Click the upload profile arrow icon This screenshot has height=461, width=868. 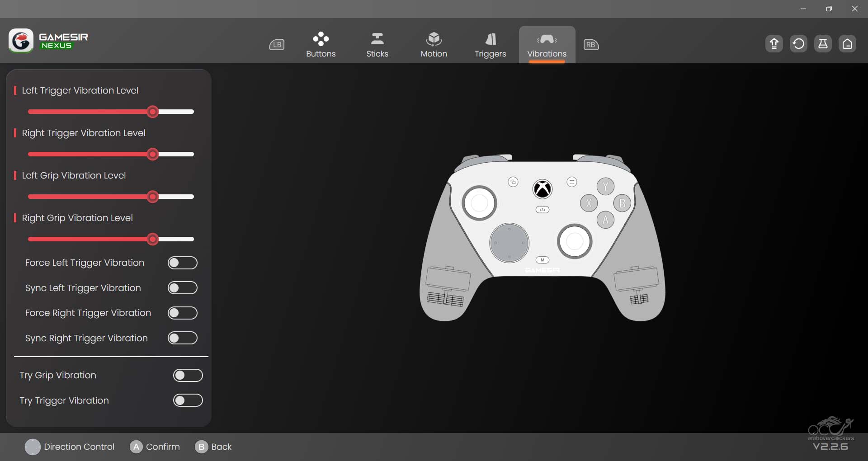774,44
